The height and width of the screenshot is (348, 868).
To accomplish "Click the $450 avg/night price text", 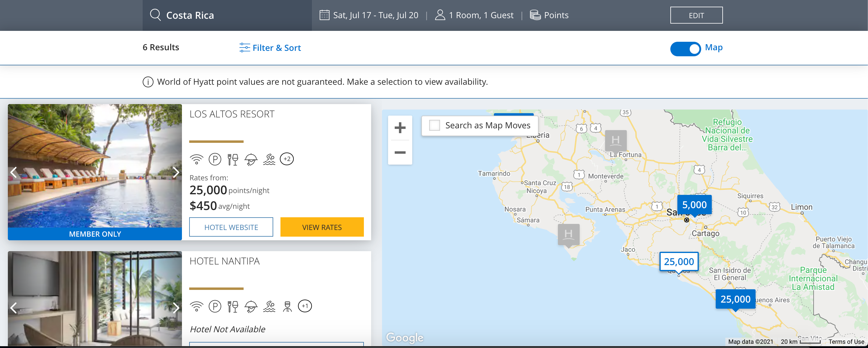I will point(219,206).
